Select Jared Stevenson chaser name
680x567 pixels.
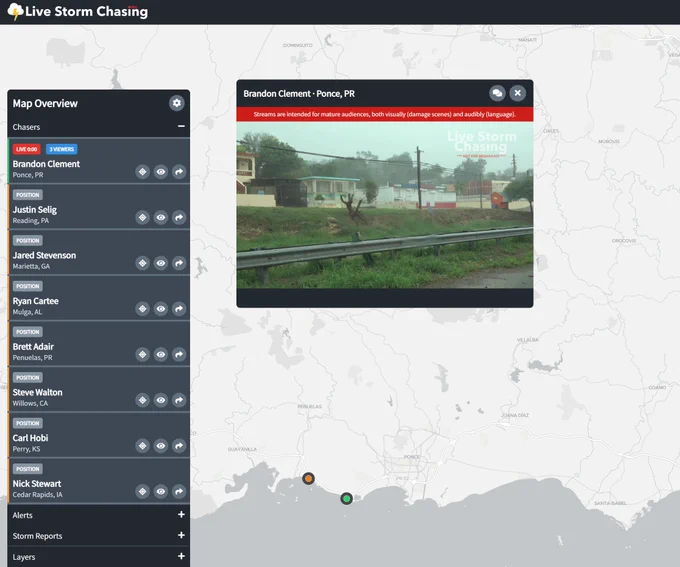(44, 256)
